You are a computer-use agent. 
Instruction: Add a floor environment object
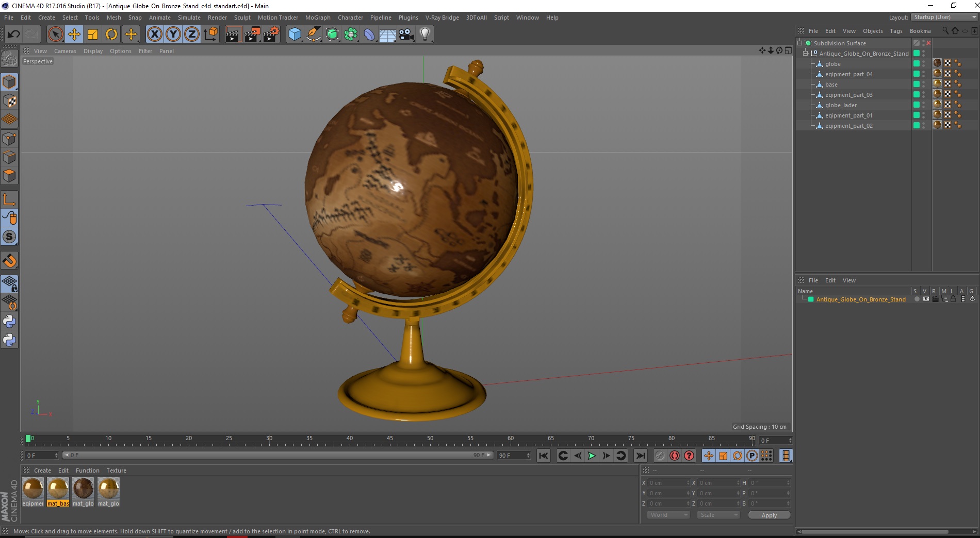[388, 35]
